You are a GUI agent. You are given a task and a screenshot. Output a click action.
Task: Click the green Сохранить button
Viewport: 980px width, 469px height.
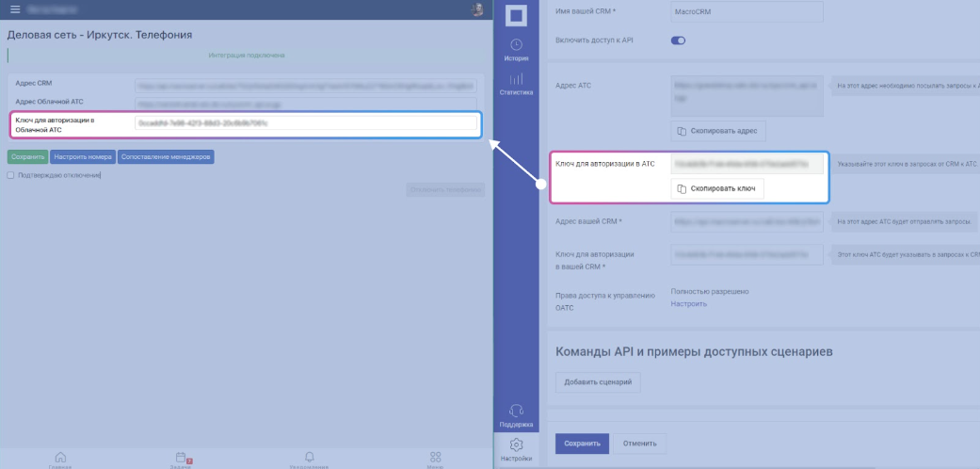click(x=27, y=157)
